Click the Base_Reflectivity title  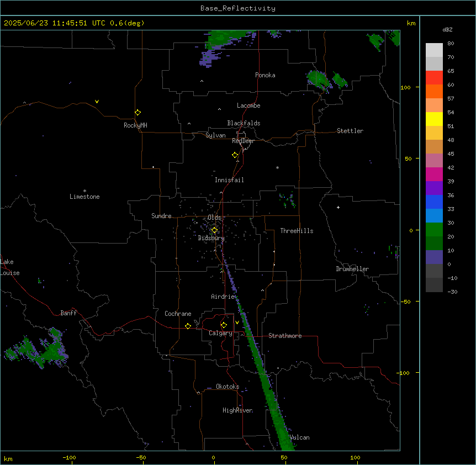(x=238, y=8)
